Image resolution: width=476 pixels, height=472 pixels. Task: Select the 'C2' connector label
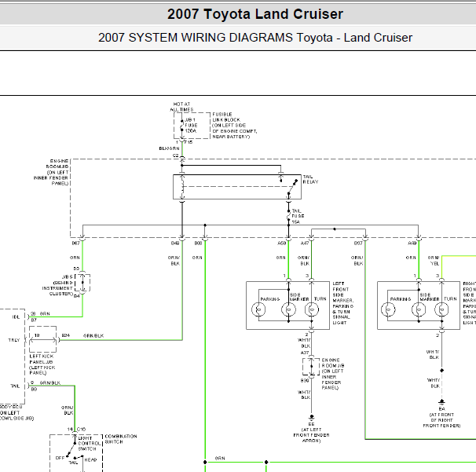tap(175, 156)
